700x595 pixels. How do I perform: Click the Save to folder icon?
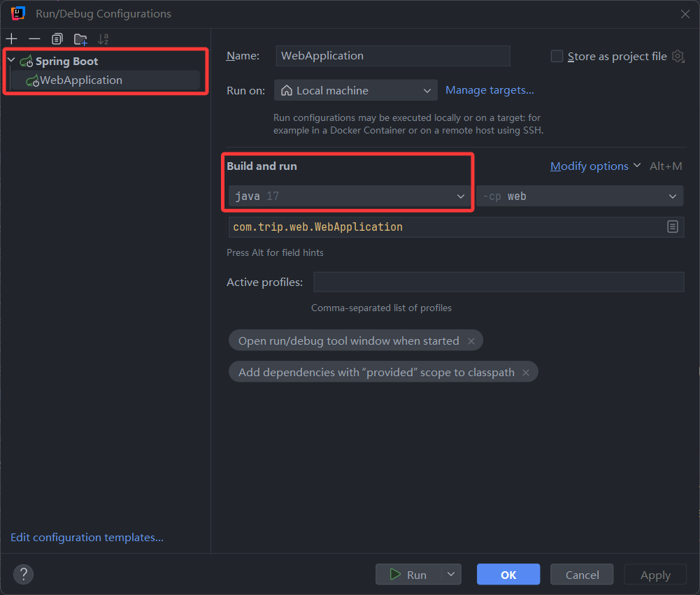tap(80, 39)
